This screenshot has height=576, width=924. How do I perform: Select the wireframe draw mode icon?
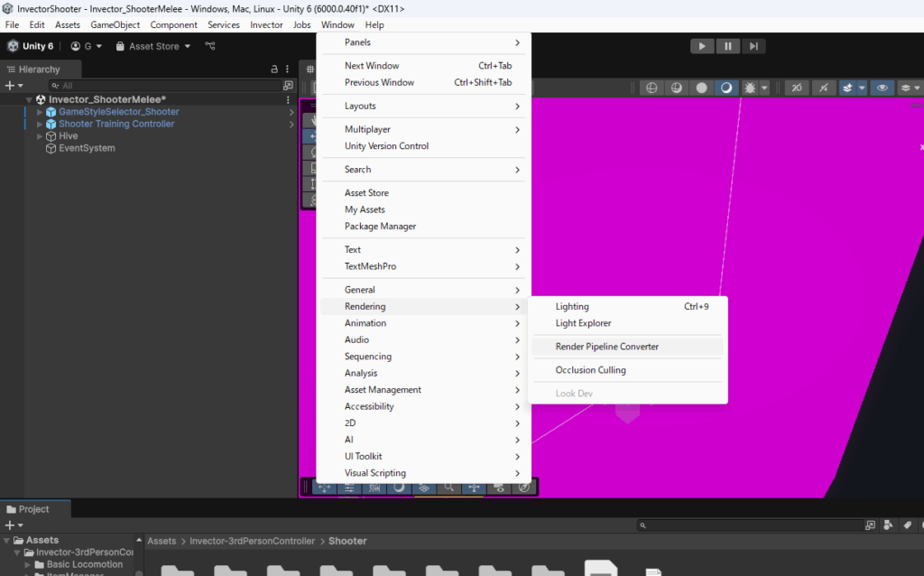[x=651, y=88]
